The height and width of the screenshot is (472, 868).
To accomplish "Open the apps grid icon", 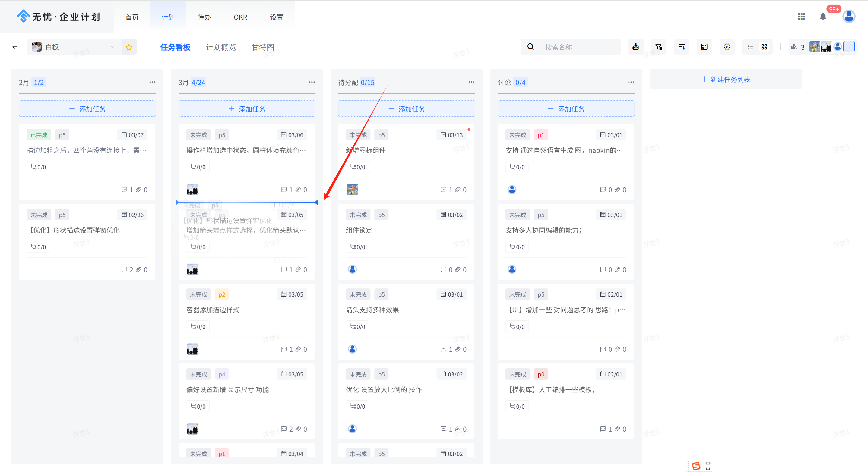I will pyautogui.click(x=801, y=17).
